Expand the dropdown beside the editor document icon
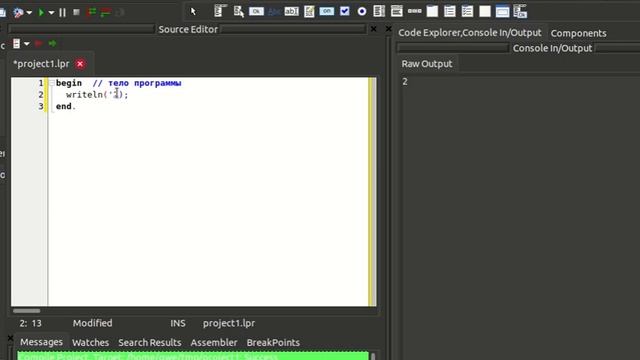 [27, 44]
